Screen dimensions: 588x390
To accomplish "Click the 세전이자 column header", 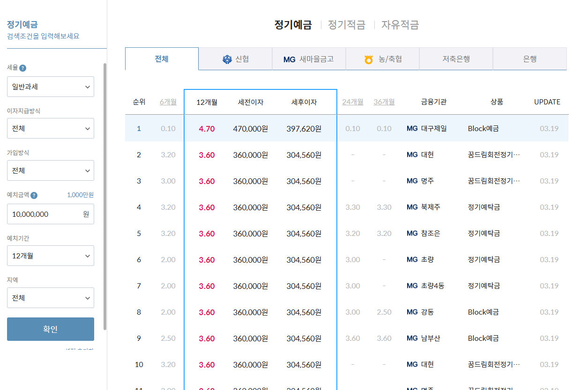I will pos(251,102).
